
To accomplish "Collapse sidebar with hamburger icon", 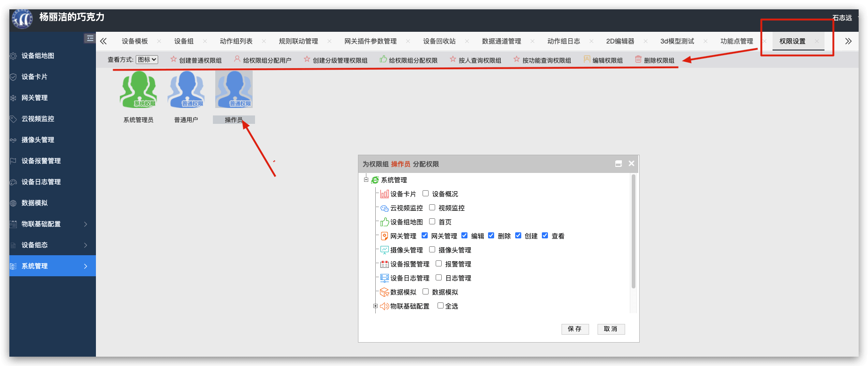I will (90, 38).
